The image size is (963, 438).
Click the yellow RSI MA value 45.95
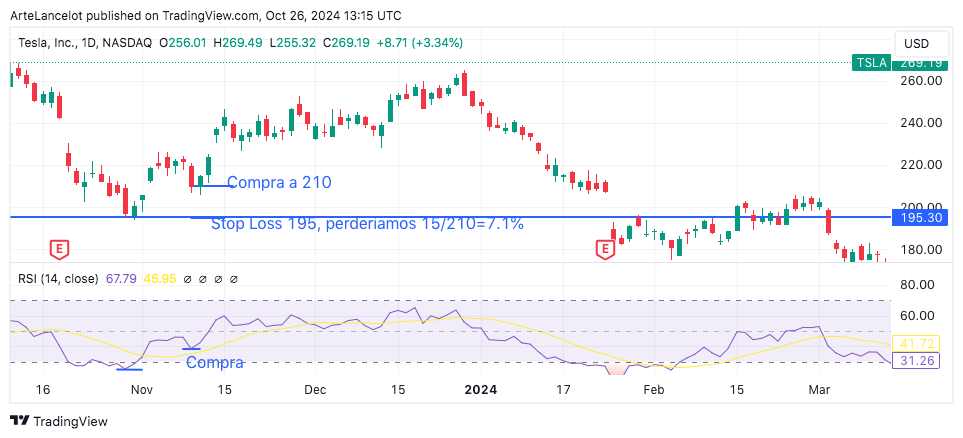(160, 279)
